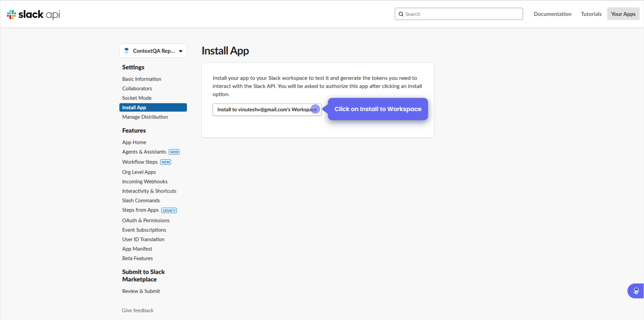Click the search magnifier icon
Screen dimensions: 644x320
click(401, 14)
